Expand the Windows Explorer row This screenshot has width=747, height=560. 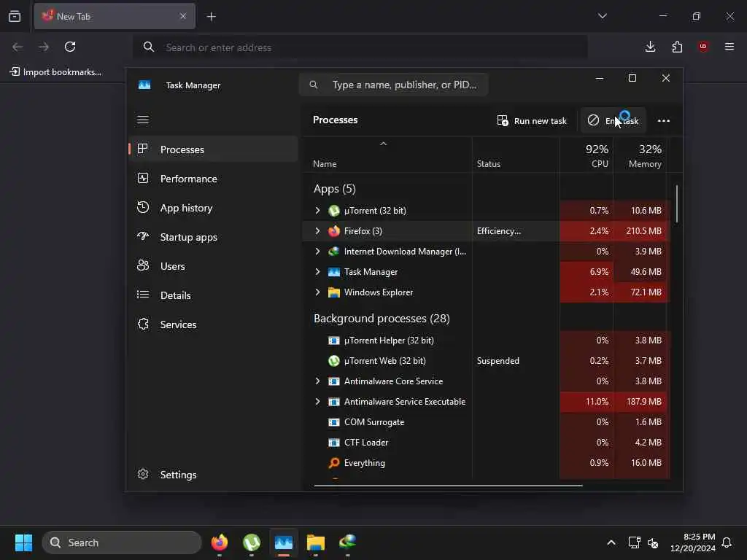[x=317, y=292]
